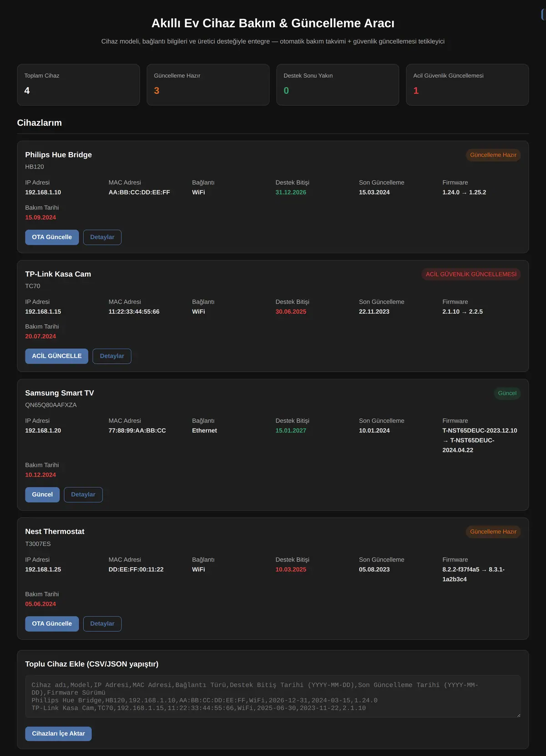
Task: Click the Toplam Cihaz summary card
Action: coord(78,85)
